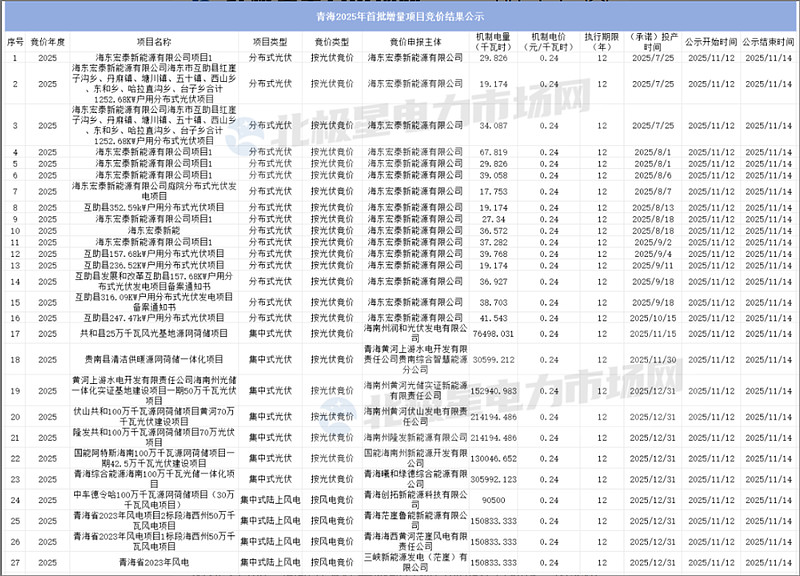Click the 按风电竞价 cell in row 27
Viewport: 800px width, 576px height.
click(332, 562)
